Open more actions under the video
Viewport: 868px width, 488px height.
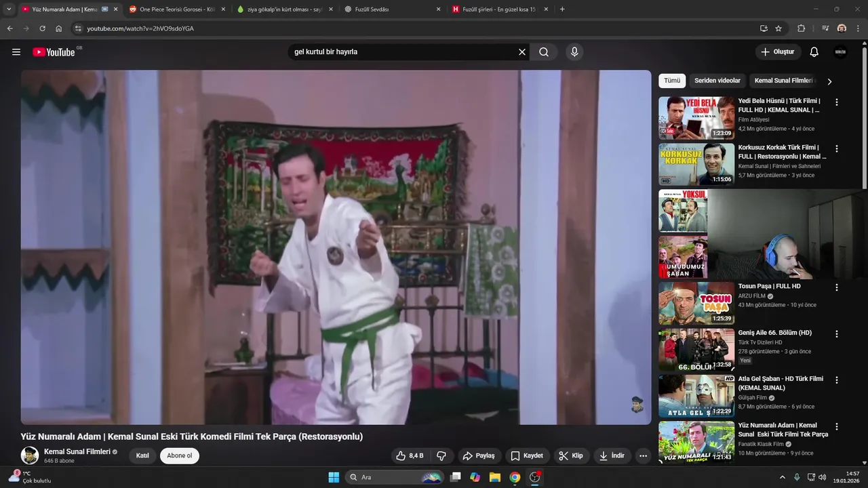click(x=644, y=455)
